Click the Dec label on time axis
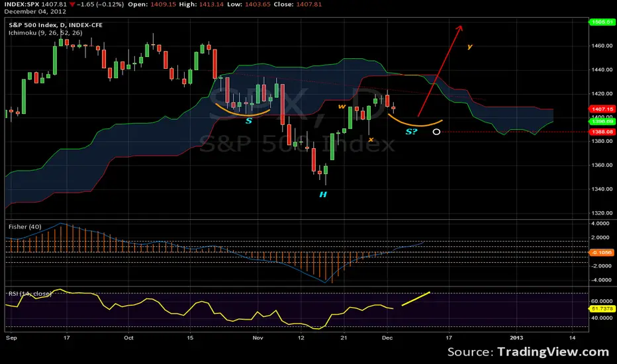 (x=387, y=338)
